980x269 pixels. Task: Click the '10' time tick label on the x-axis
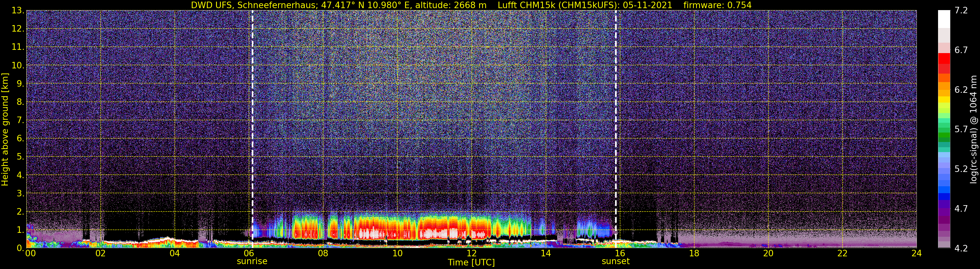coord(397,253)
